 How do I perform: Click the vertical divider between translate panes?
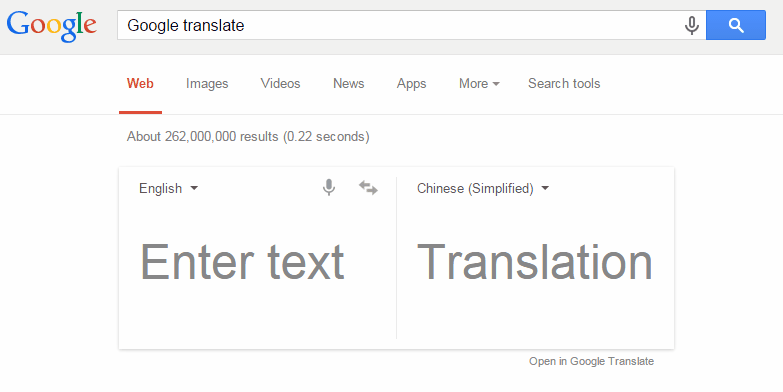pyautogui.click(x=396, y=258)
